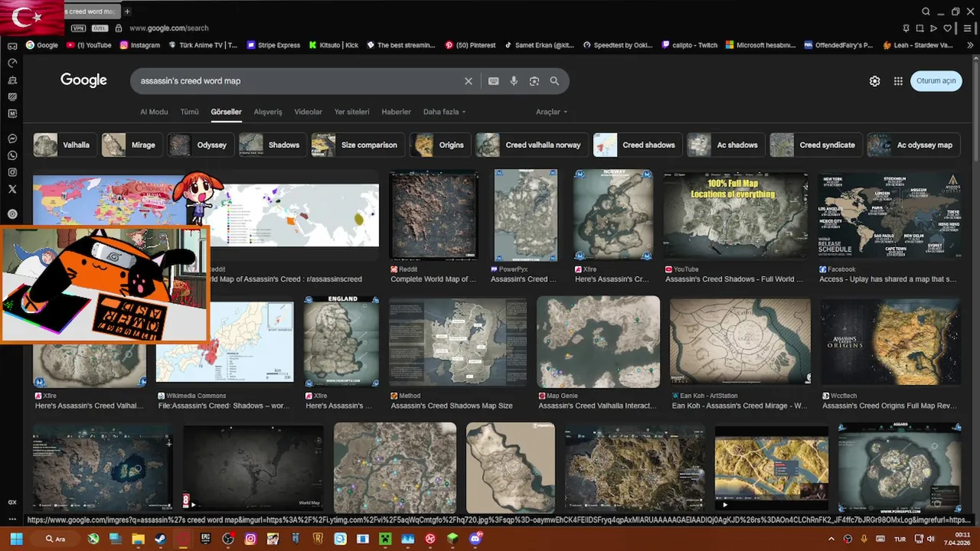Submit search with the magnifier icon
This screenshot has height=551, width=980.
(554, 81)
